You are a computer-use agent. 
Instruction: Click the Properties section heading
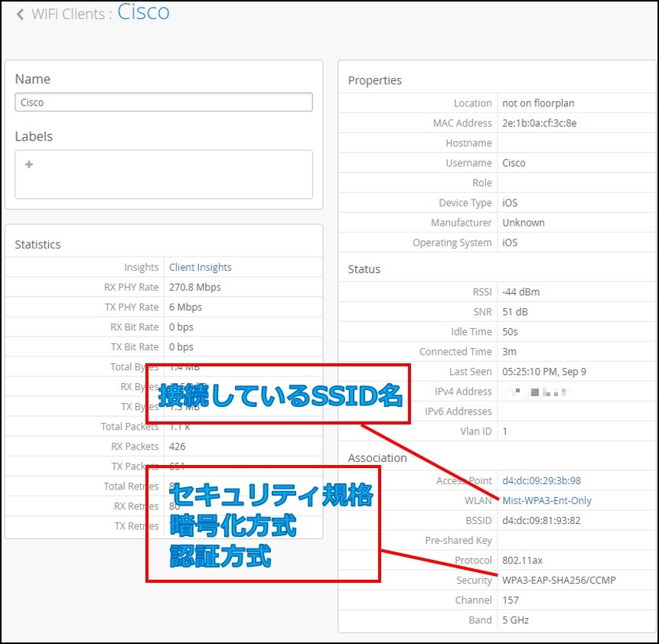click(x=375, y=80)
